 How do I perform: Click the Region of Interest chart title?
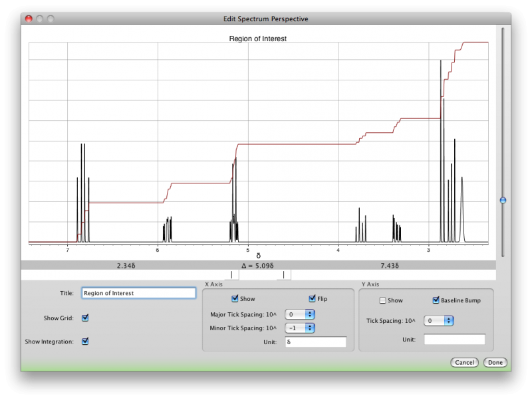coord(258,39)
